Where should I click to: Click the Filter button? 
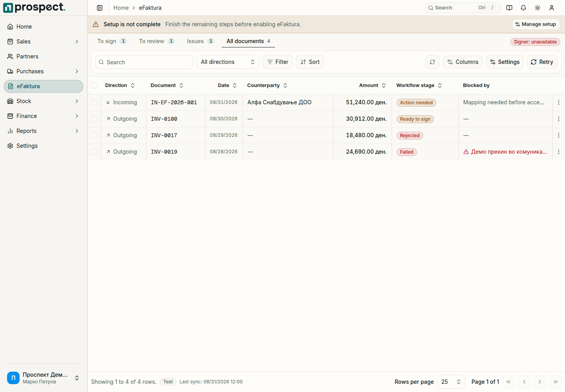(278, 62)
